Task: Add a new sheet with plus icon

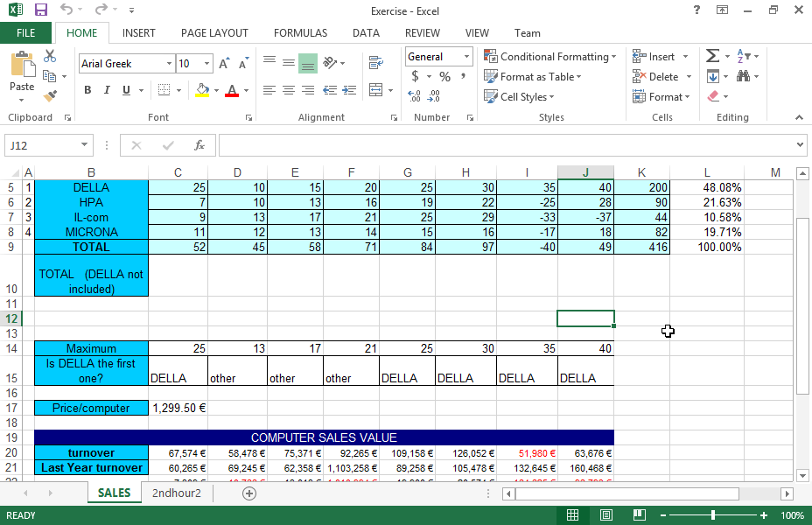Action: [x=249, y=493]
